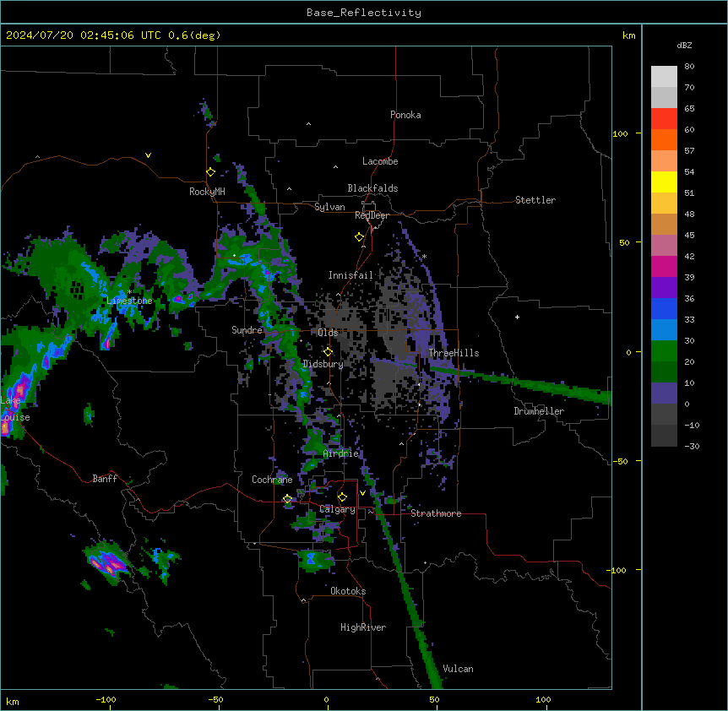Click white asterisk marker above Limestone label
The image size is (728, 711).
130,292
